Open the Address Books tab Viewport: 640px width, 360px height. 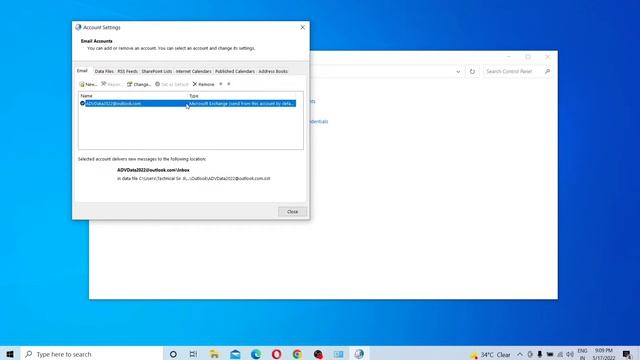click(x=273, y=71)
